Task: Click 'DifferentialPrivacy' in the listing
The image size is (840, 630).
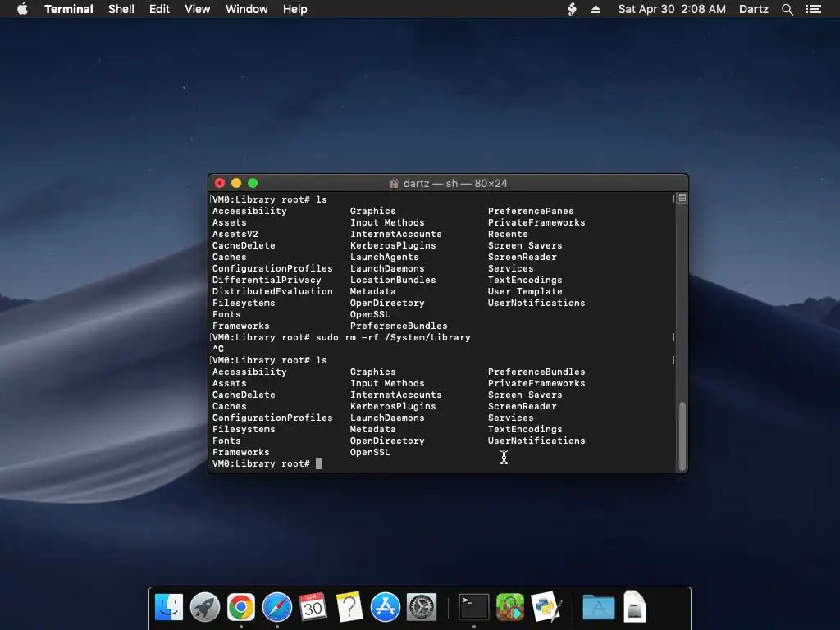Action: [x=267, y=281]
